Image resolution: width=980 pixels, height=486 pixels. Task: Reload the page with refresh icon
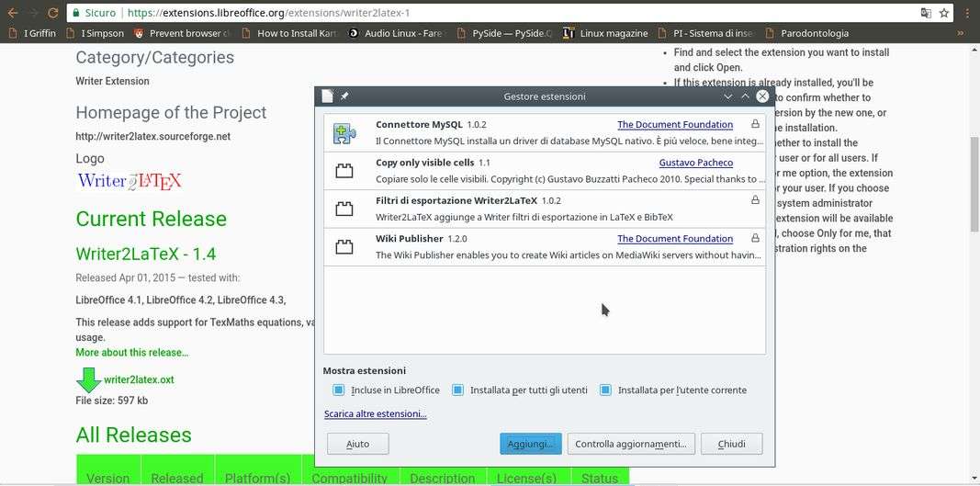[53, 13]
